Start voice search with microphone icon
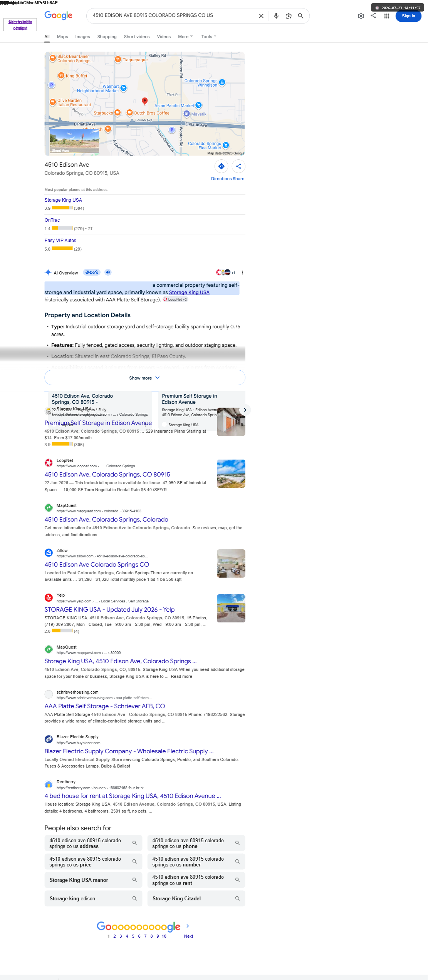 click(276, 16)
